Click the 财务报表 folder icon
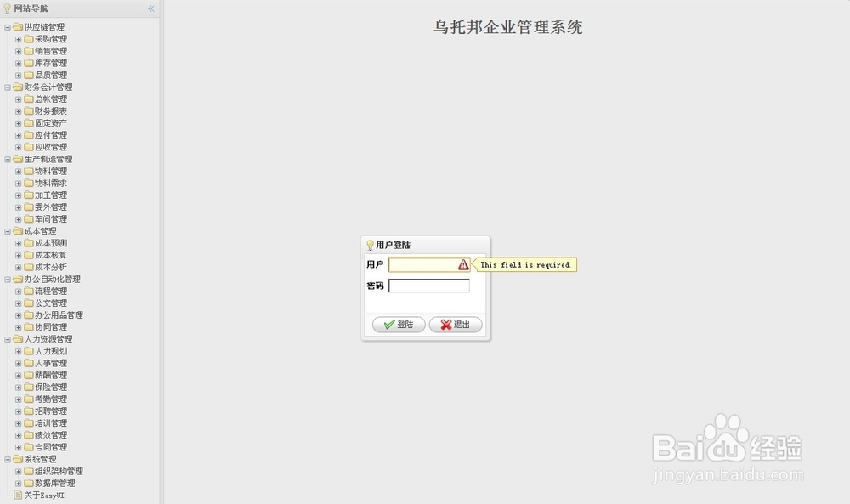This screenshot has width=850, height=504. (30, 110)
